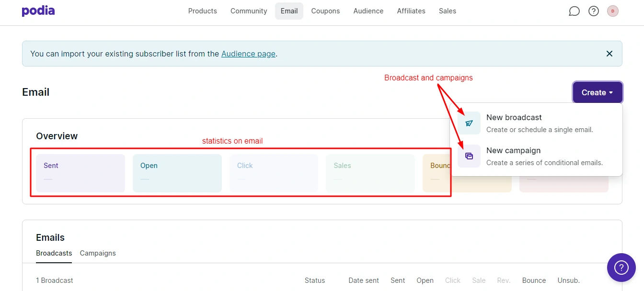Click the Unsub. column header
Image resolution: width=644 pixels, height=291 pixels.
click(569, 280)
